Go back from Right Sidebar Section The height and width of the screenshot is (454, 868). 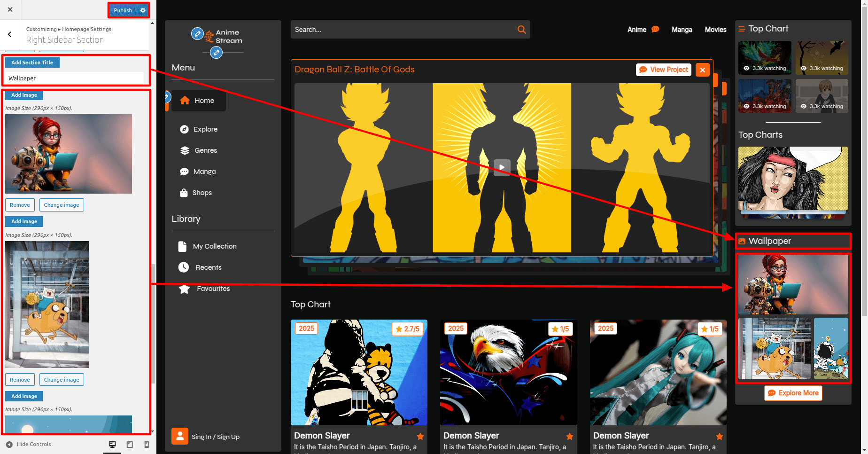pyautogui.click(x=10, y=34)
